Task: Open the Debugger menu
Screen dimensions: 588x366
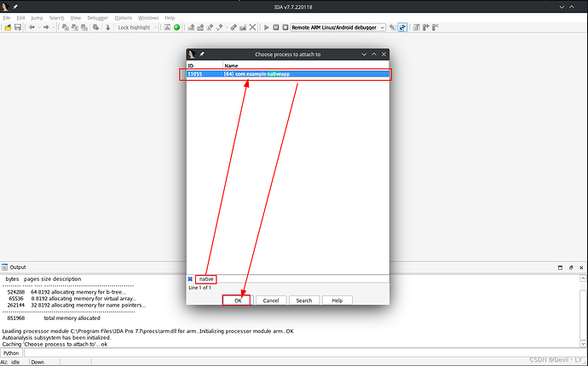Action: [97, 18]
